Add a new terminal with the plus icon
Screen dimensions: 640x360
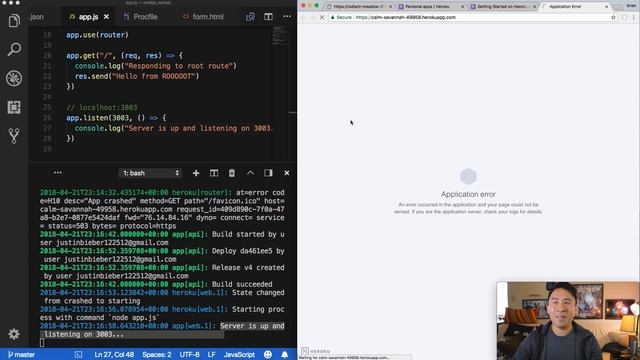click(196, 173)
